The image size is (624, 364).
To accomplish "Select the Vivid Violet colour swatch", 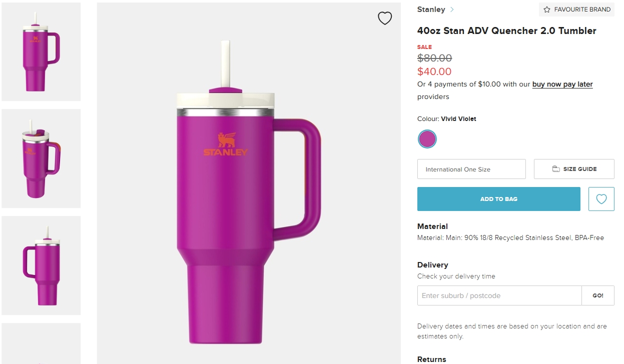I will (x=427, y=139).
